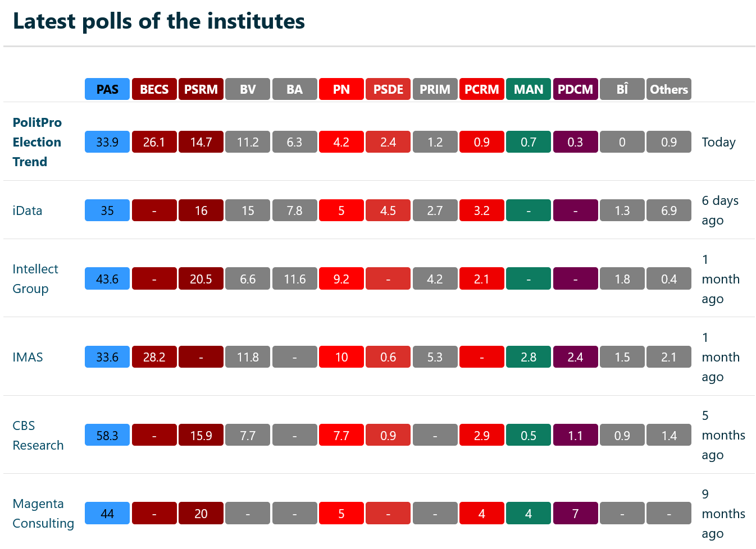Click the PSDE party header badge

coord(388,89)
